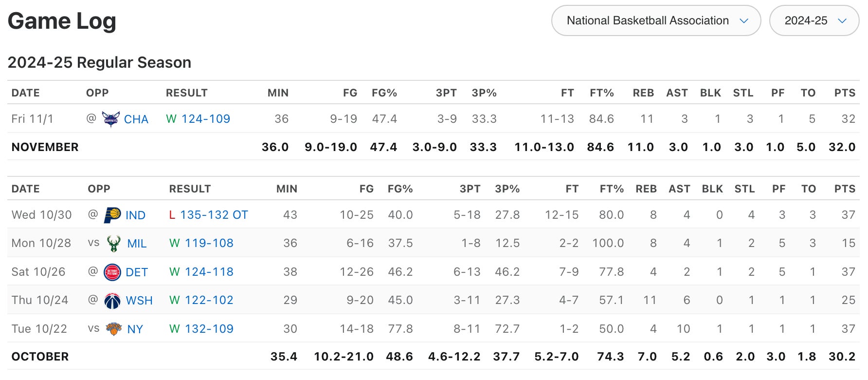The image size is (868, 380).
Task: View the 135-132 OT game result
Action: (214, 215)
